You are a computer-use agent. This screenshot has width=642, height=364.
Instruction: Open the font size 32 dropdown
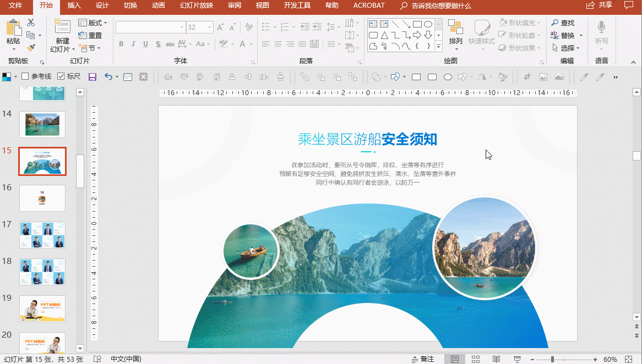coord(210,27)
